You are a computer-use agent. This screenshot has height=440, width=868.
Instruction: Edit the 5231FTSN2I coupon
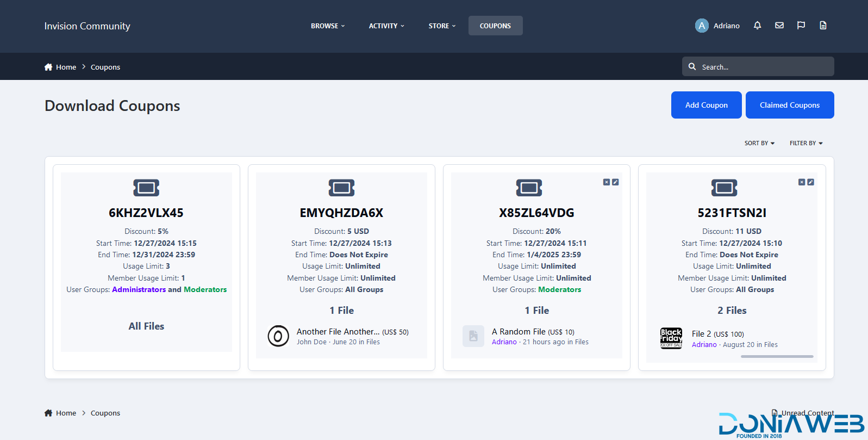coord(810,182)
